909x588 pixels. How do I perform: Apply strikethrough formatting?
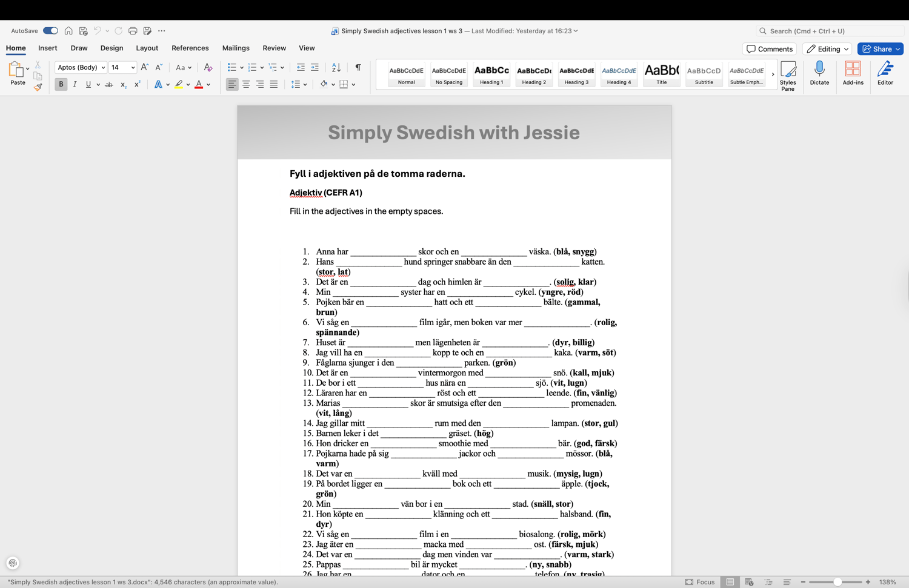tap(109, 85)
